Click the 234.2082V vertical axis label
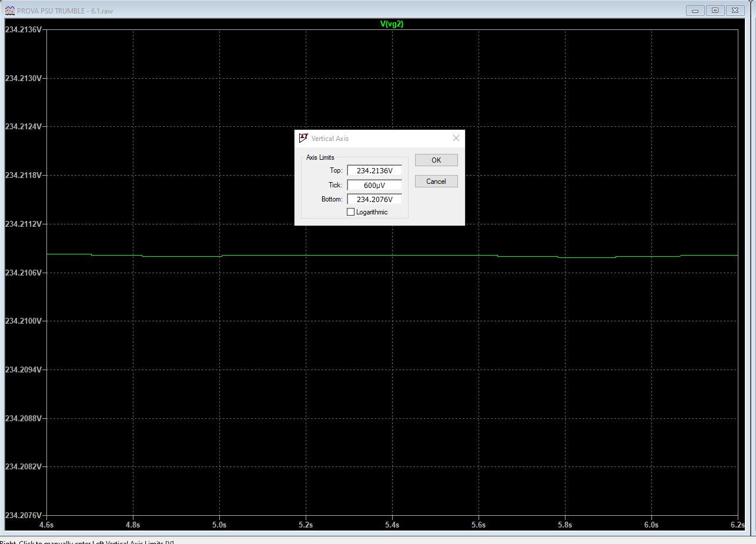Image resolution: width=756 pixels, height=544 pixels. (24, 466)
